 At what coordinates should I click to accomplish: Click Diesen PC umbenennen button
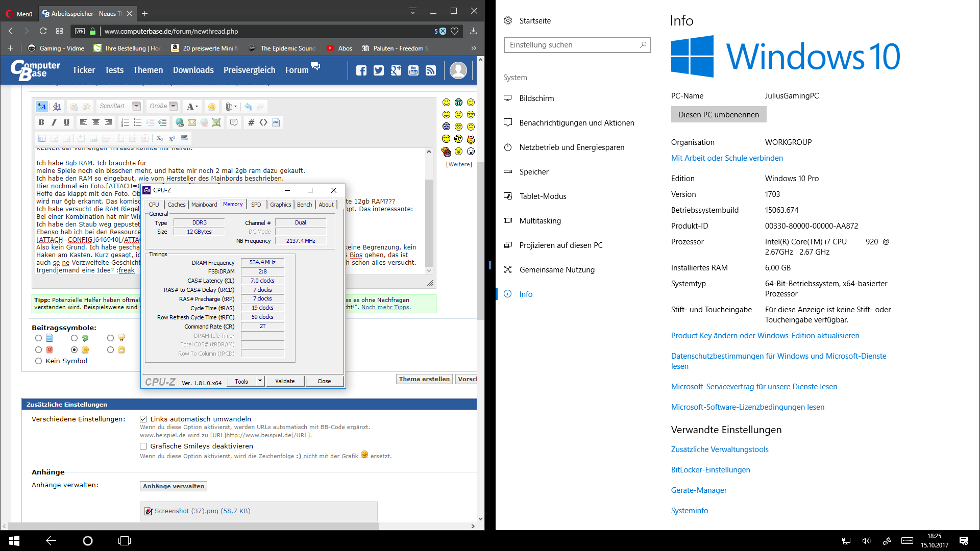pos(718,115)
